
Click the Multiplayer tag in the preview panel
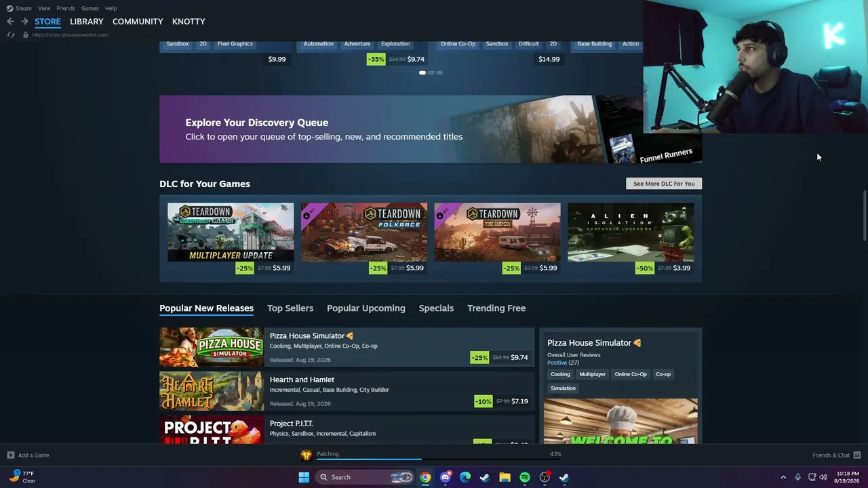(x=593, y=374)
